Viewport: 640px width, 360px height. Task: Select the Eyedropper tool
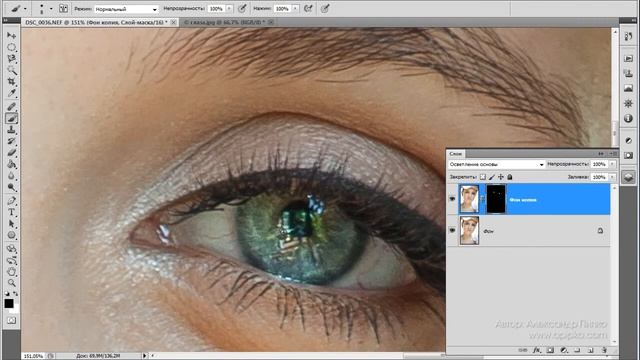[11, 93]
